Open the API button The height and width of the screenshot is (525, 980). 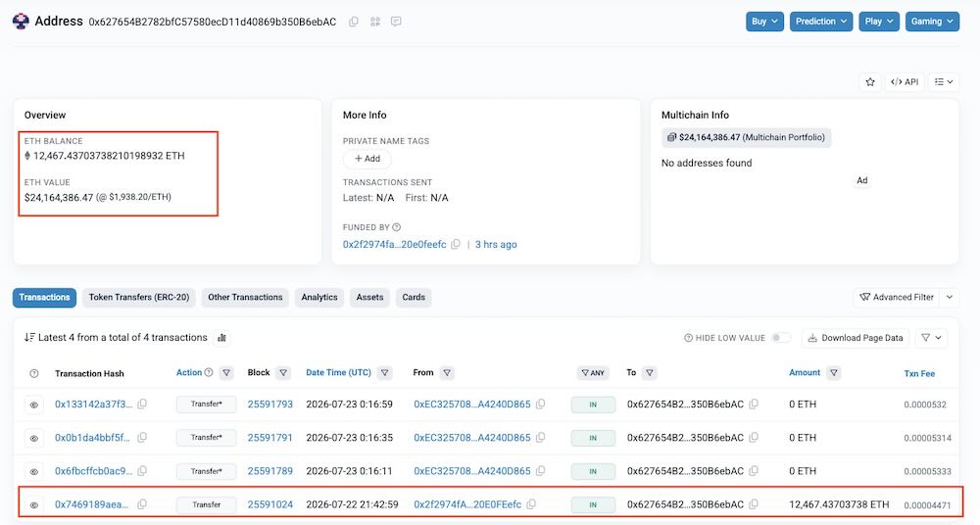(x=905, y=82)
